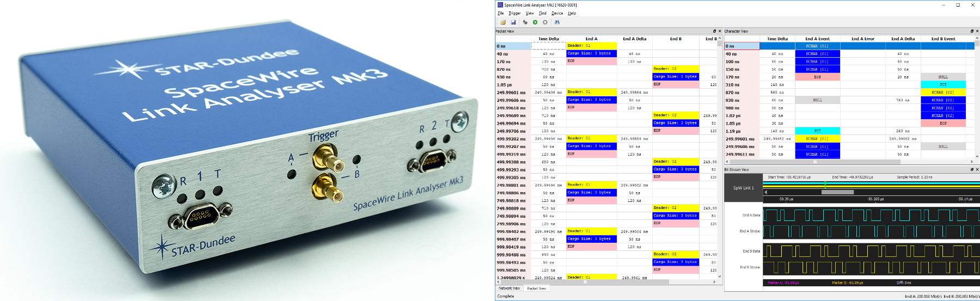Start capture with the green play icon
The width and height of the screenshot is (980, 301).
point(535,22)
